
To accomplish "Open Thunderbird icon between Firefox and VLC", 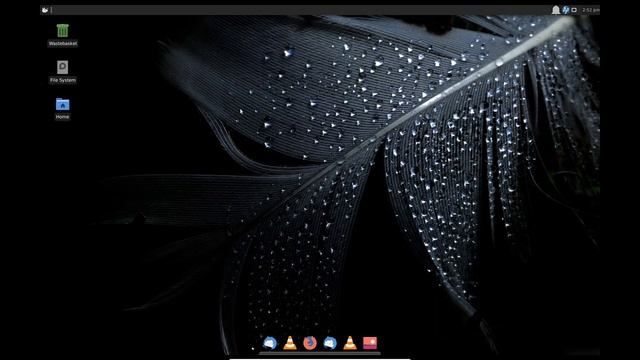I will tap(330, 343).
